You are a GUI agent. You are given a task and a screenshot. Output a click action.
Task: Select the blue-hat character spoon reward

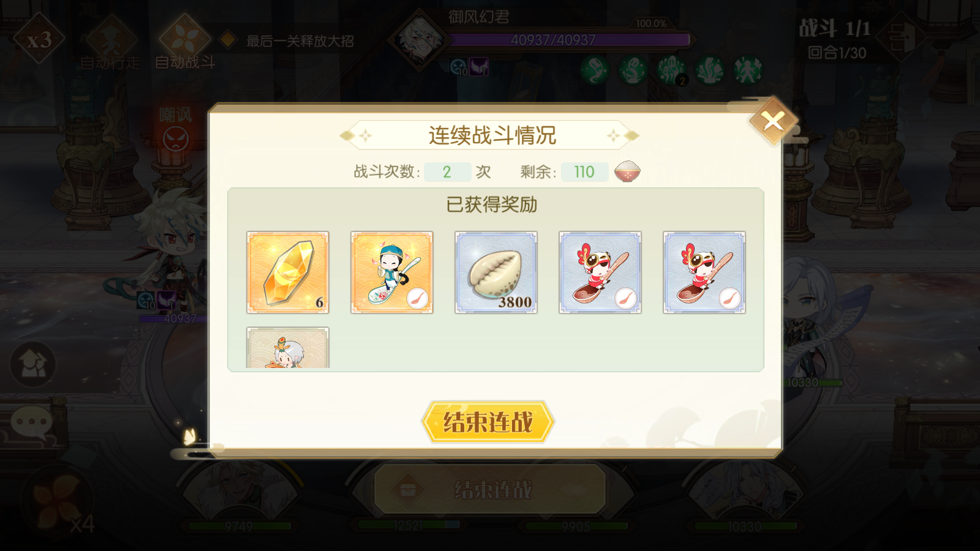pyautogui.click(x=392, y=272)
